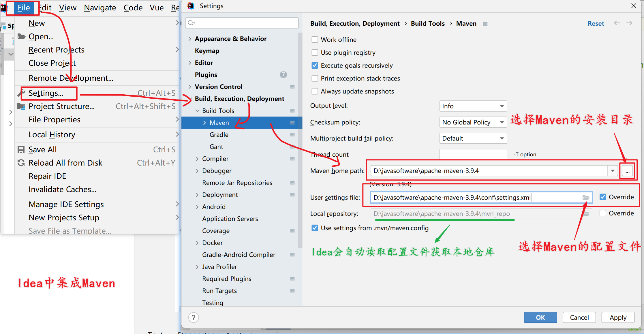Open the Checksum policy dropdown
The width and height of the screenshot is (644, 334).
473,122
